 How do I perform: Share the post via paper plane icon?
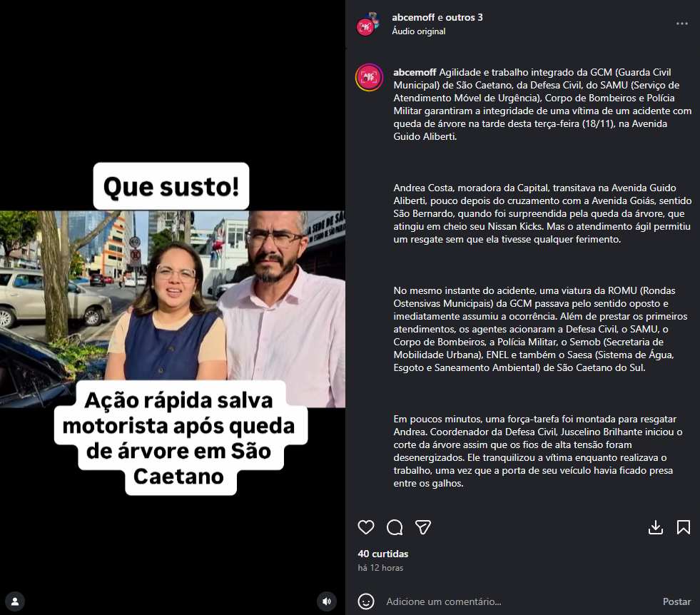pos(422,527)
